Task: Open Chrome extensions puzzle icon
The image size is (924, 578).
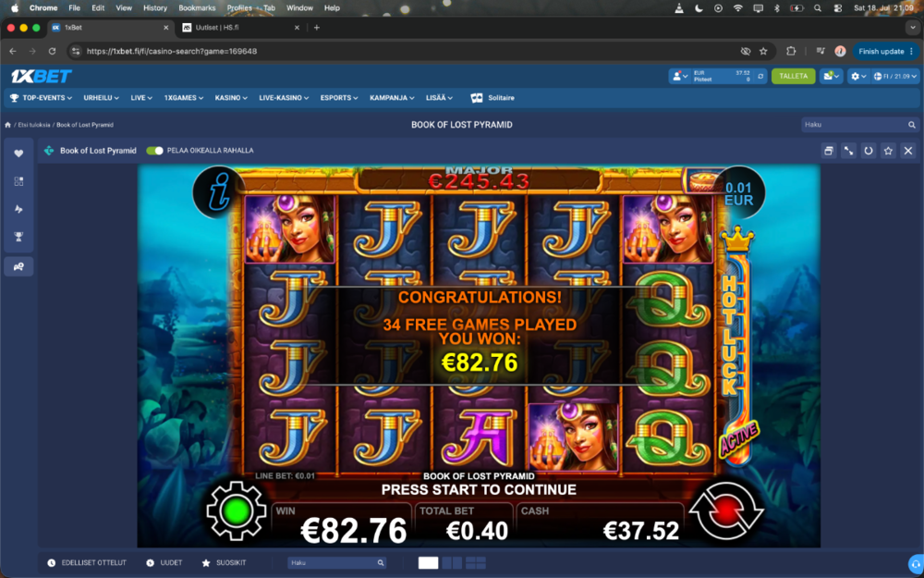Action: click(792, 51)
